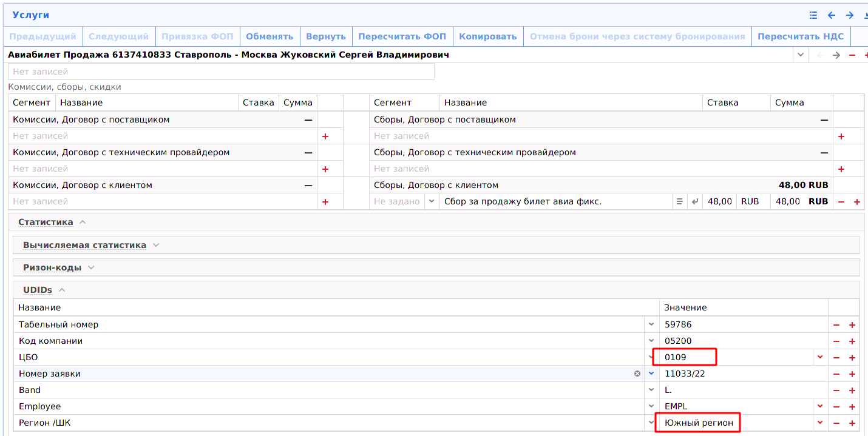This screenshot has height=436, width=868.
Task: Click the Пересчитать ФОП button
Action: (x=402, y=36)
